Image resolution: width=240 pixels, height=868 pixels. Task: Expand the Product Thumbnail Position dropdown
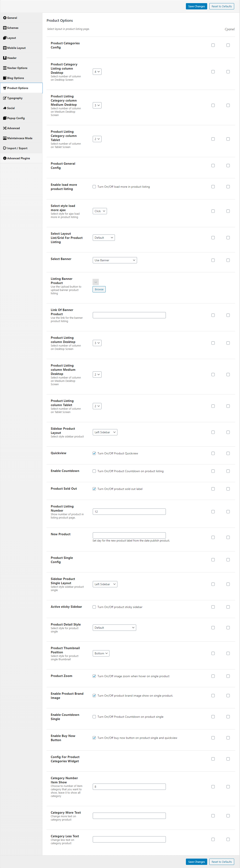101,653
